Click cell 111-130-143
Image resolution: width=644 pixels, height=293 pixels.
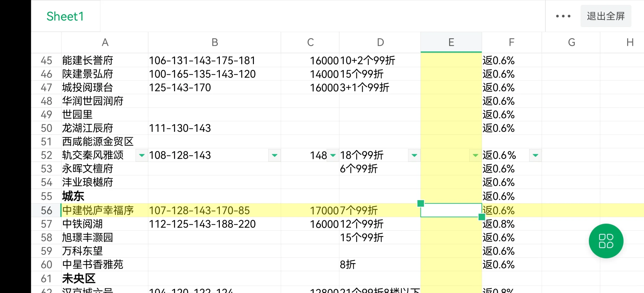point(214,128)
